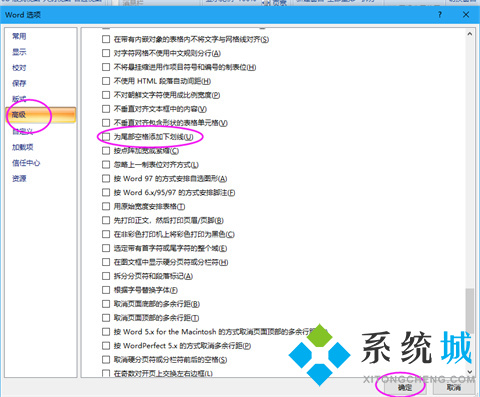This screenshot has width=480, height=397.
Task: Check 用原始宽度安排表格(T)
Action: [x=106, y=206]
